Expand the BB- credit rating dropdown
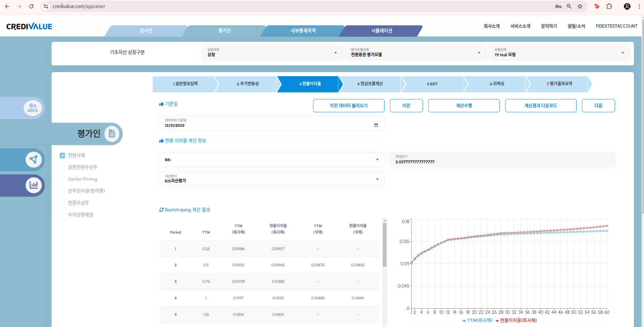The height and width of the screenshot is (327, 644). [272, 160]
